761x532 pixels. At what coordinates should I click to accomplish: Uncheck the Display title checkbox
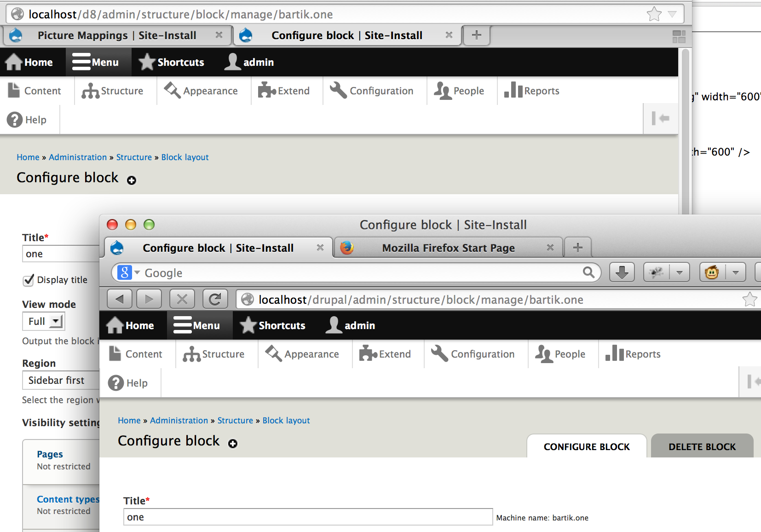click(29, 280)
